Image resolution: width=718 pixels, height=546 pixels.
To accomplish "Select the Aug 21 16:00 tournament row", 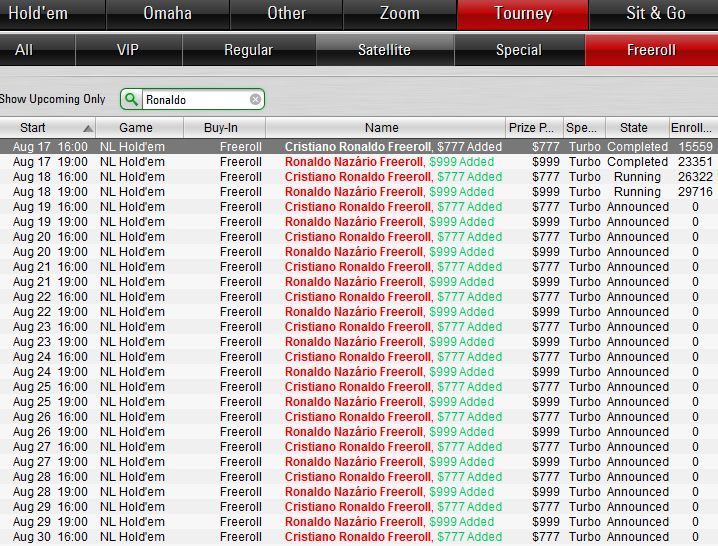I will click(x=359, y=267).
